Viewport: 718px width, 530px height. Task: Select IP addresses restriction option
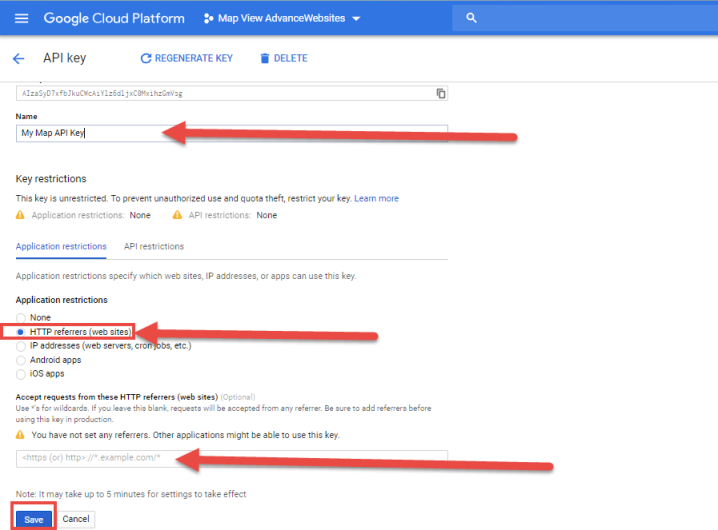pyautogui.click(x=22, y=346)
